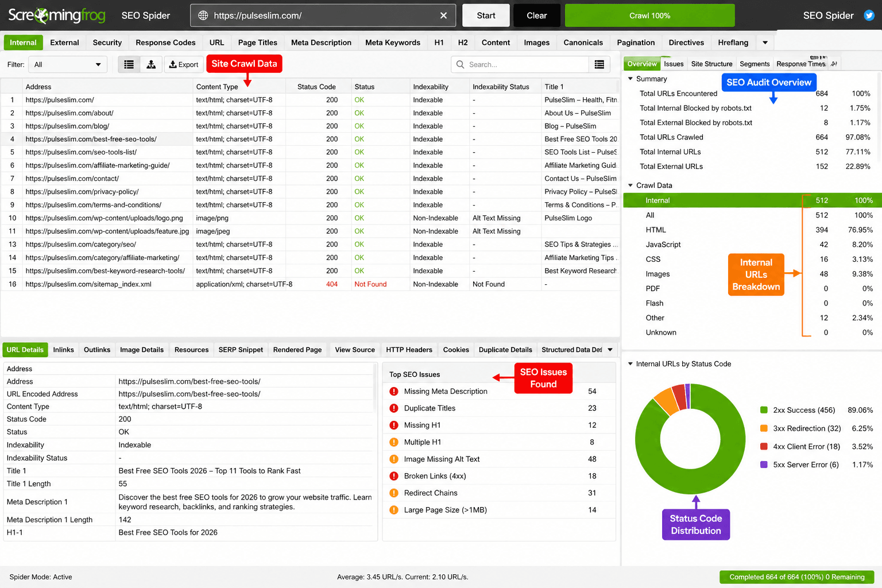Click the Broken Links (4xx) error icon

(x=394, y=476)
